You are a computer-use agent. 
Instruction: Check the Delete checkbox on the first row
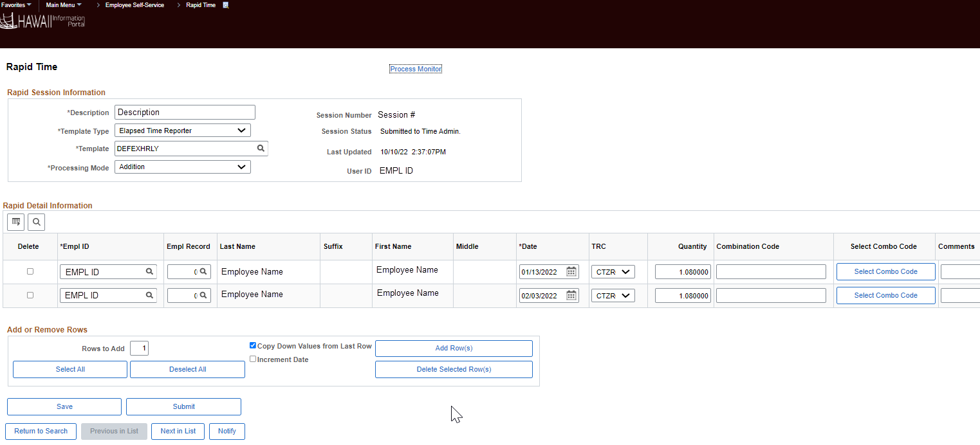tap(30, 271)
